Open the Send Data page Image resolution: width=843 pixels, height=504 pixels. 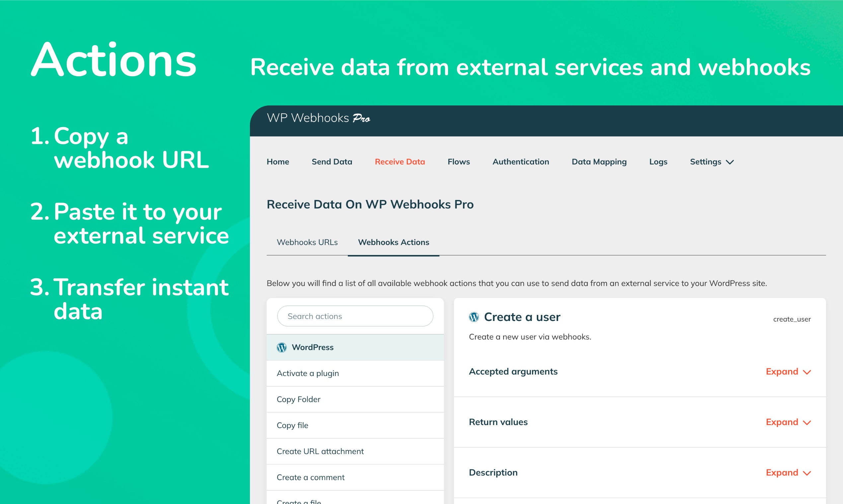click(x=332, y=162)
